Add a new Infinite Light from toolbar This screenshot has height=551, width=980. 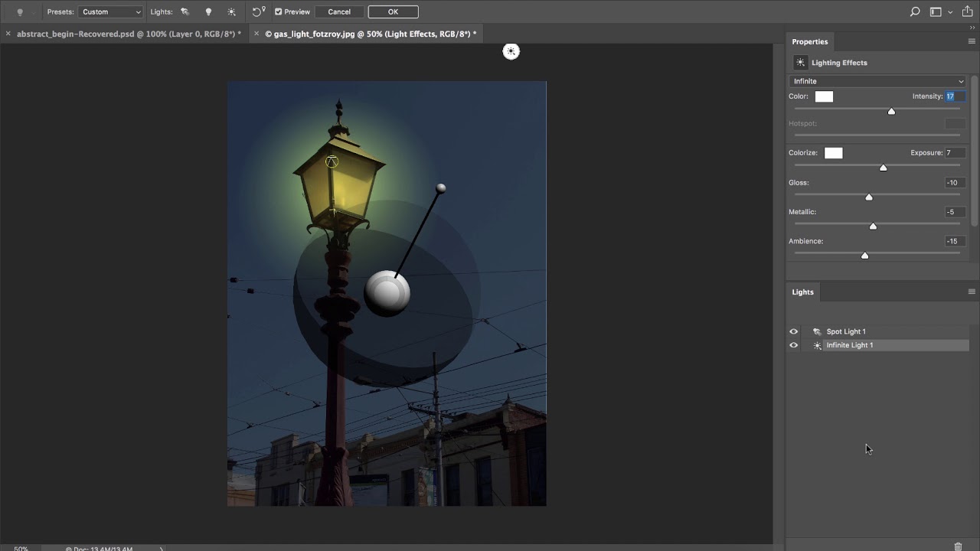(232, 12)
